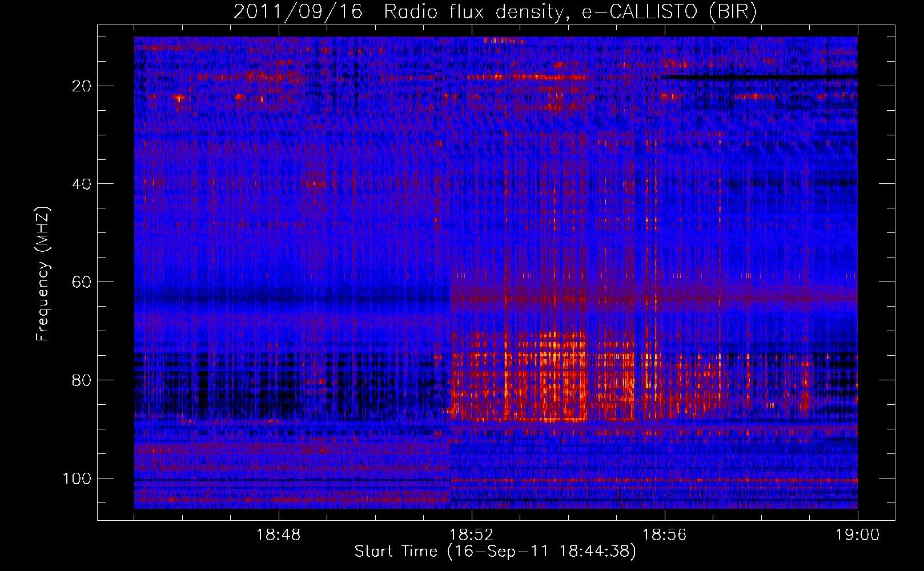Click the '18:48' time tick label
The width and height of the screenshot is (924, 571).
[279, 535]
